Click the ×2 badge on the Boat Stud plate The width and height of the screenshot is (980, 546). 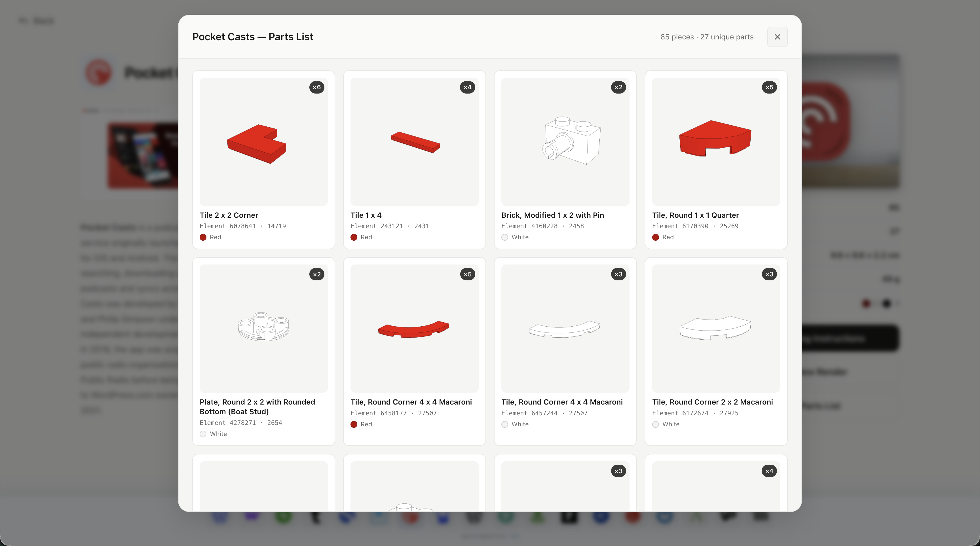click(x=317, y=274)
